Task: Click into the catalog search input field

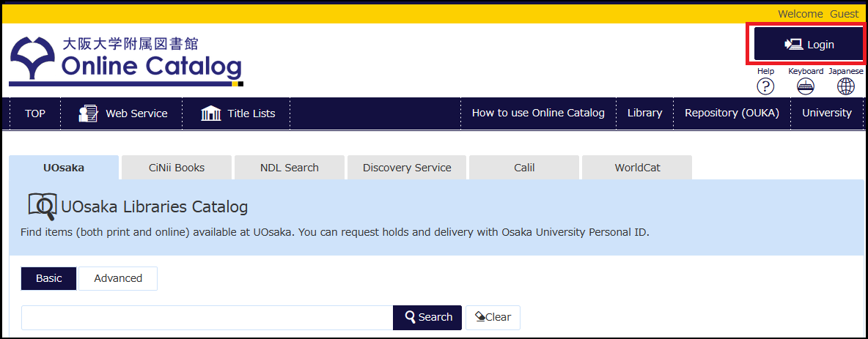Action: tap(207, 318)
